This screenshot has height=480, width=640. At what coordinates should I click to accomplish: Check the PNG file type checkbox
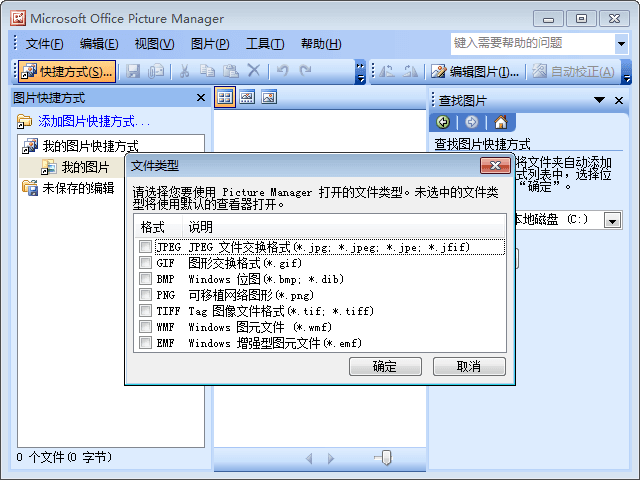(x=145, y=295)
